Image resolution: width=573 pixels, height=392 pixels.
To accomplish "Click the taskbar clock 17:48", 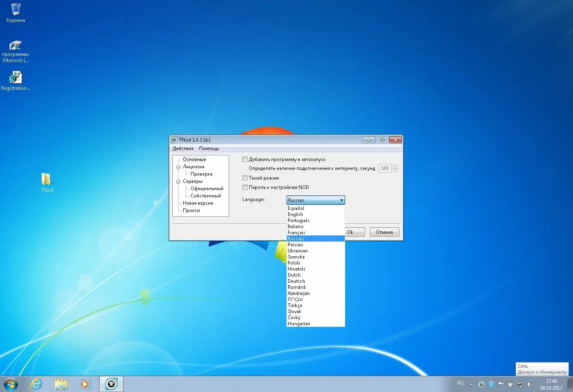I will [551, 384].
